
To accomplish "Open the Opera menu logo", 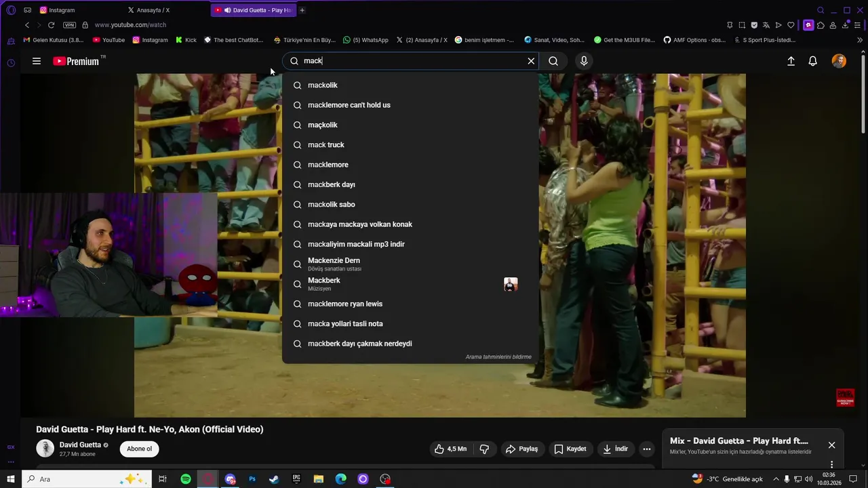I will 11,10.
